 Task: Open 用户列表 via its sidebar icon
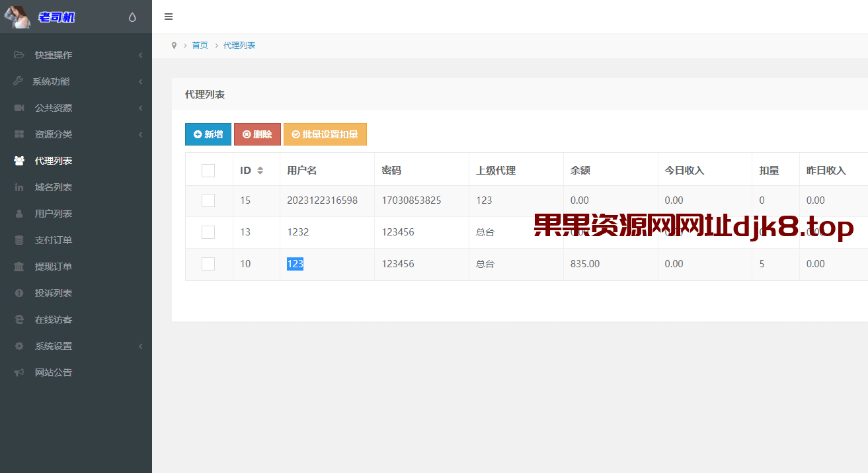click(19, 214)
